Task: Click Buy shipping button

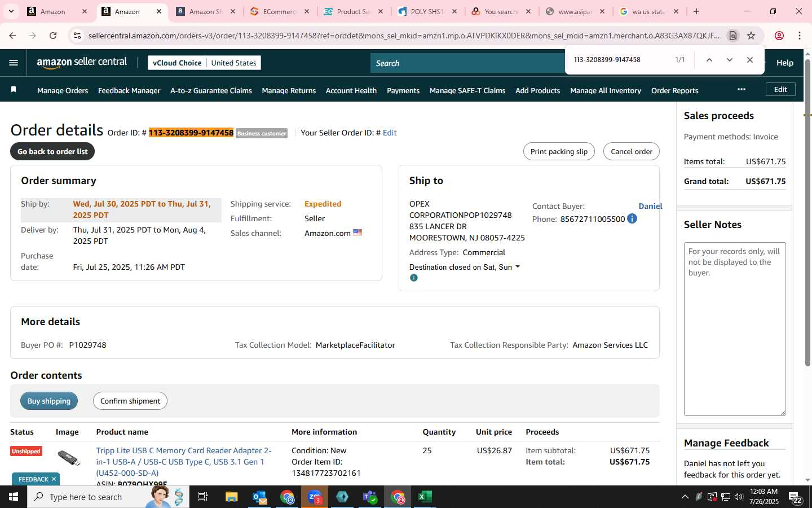Action: (x=49, y=401)
